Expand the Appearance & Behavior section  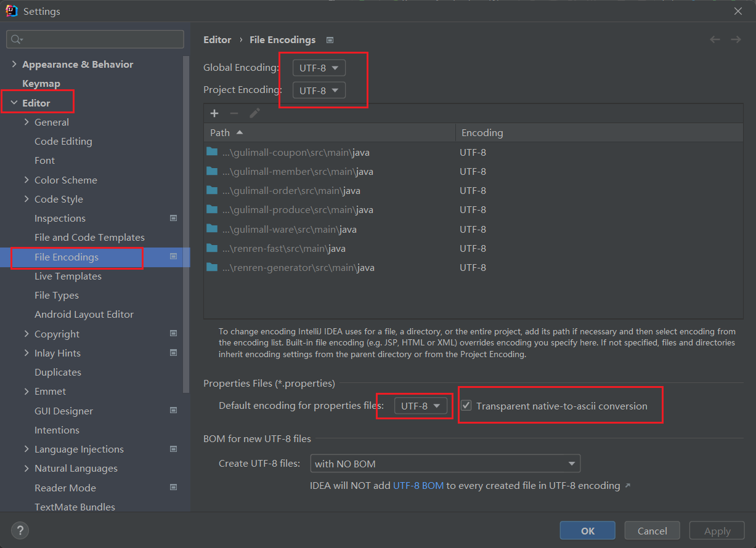click(x=14, y=64)
